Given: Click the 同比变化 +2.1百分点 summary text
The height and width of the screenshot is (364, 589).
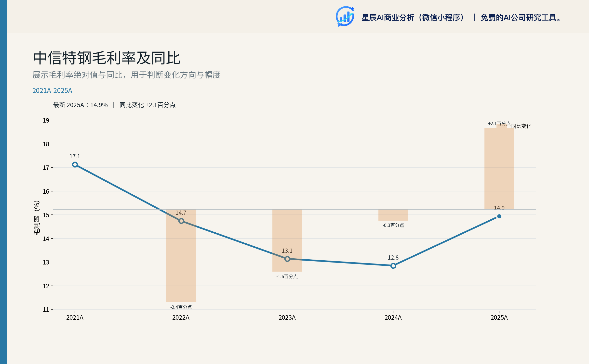Looking at the screenshot, I should [147, 105].
